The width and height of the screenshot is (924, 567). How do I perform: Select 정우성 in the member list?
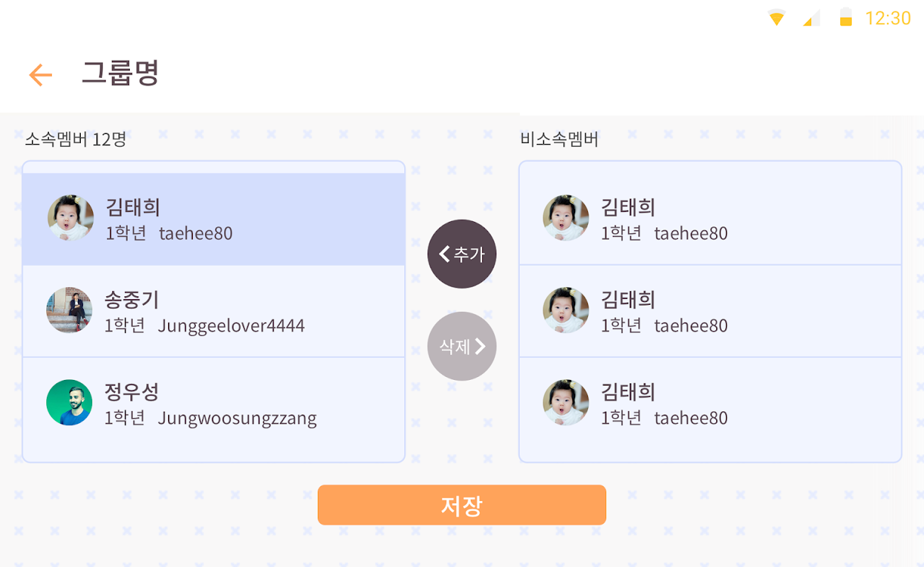point(213,404)
